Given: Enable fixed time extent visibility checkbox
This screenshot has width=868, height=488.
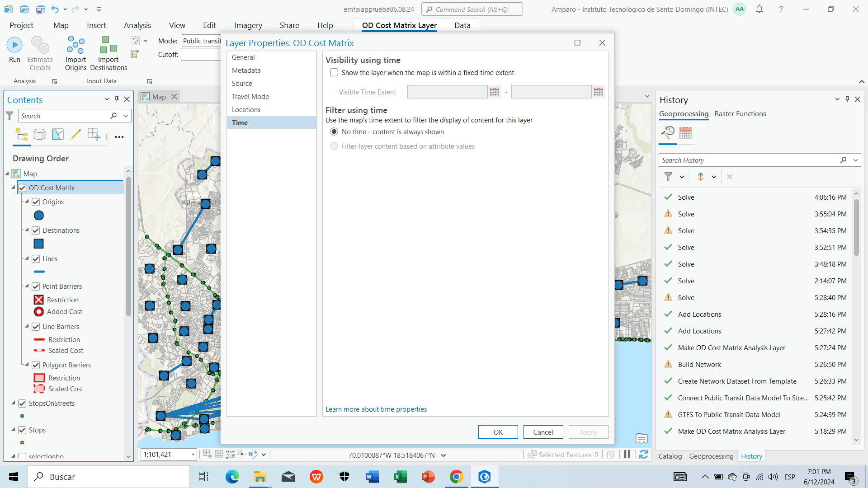Looking at the screenshot, I should (x=334, y=72).
